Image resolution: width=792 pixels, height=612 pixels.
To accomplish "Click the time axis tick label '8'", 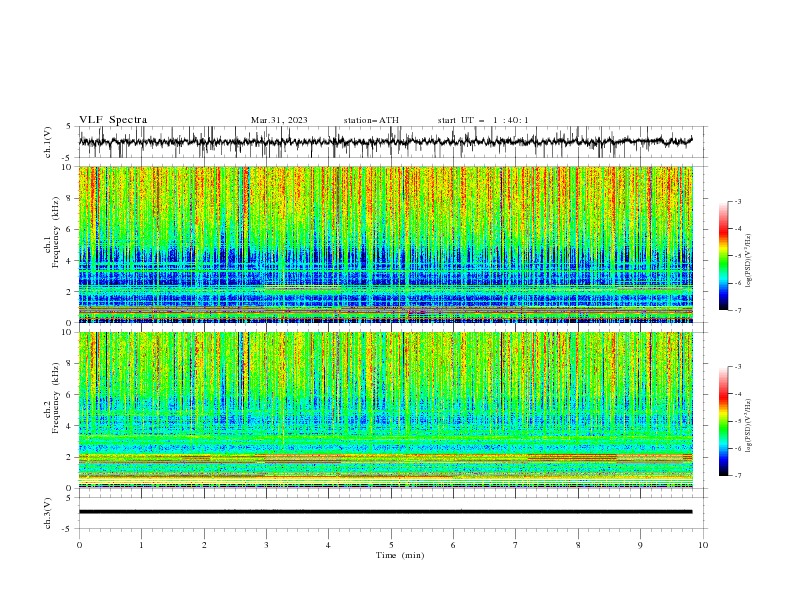I will pyautogui.click(x=578, y=545).
